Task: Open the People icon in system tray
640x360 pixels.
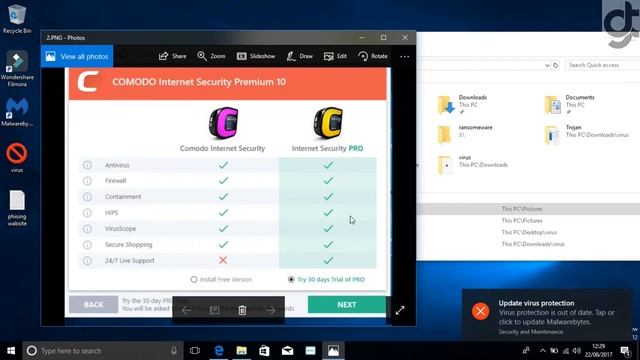Action: point(526,351)
